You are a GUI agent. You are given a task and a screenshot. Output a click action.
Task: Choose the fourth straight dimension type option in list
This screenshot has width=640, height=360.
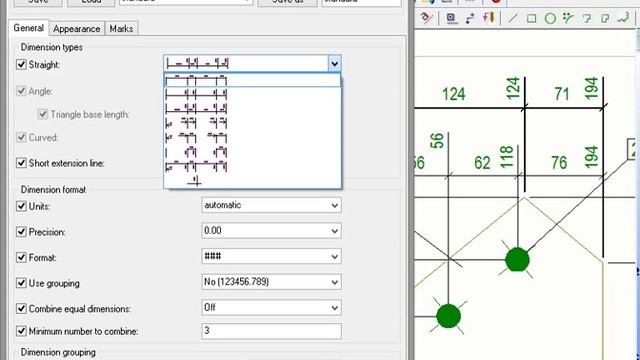252,123
